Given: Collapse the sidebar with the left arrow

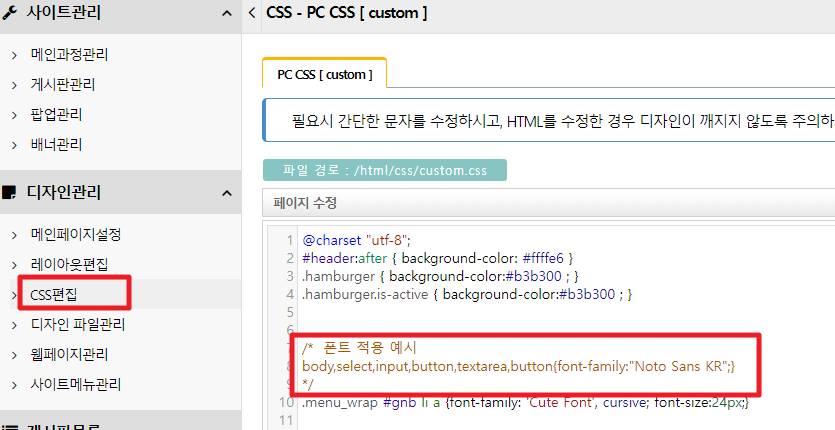Looking at the screenshot, I should (x=251, y=13).
